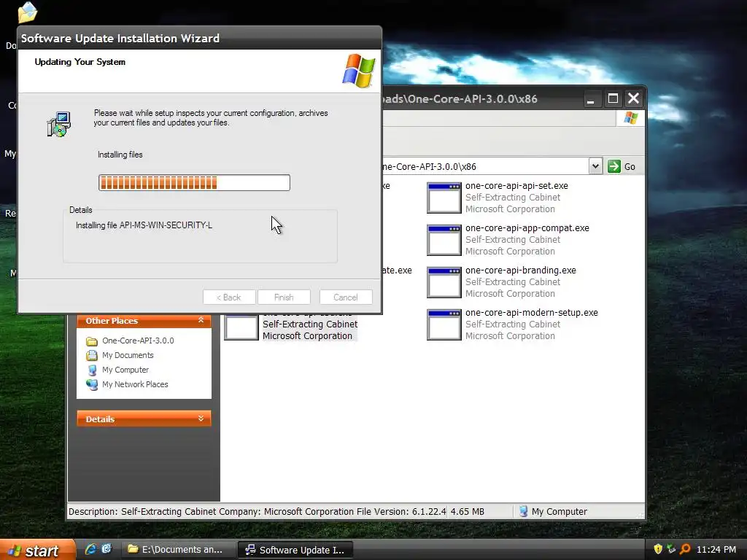
Task: Click the one-core-api-branding.exe file icon
Action: click(444, 283)
